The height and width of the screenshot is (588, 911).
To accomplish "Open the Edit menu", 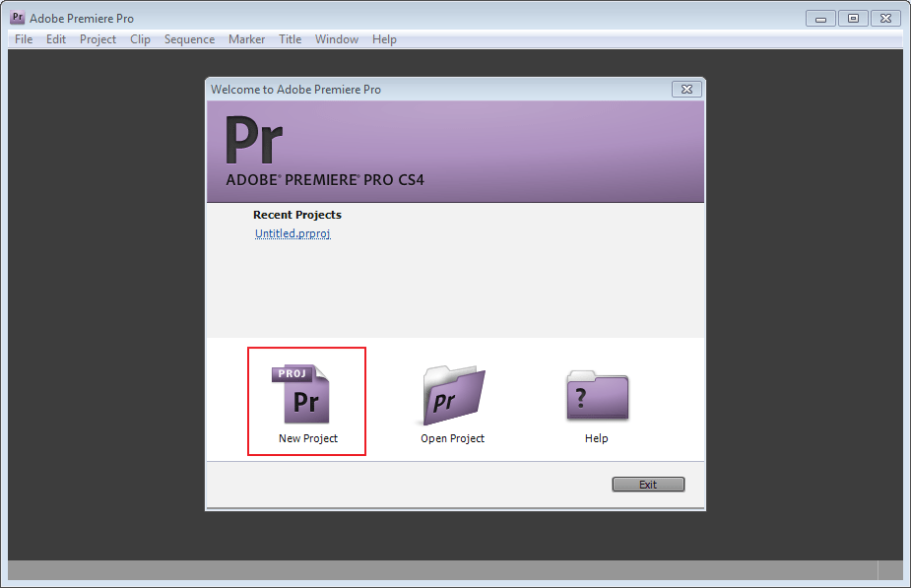I will click(x=56, y=39).
